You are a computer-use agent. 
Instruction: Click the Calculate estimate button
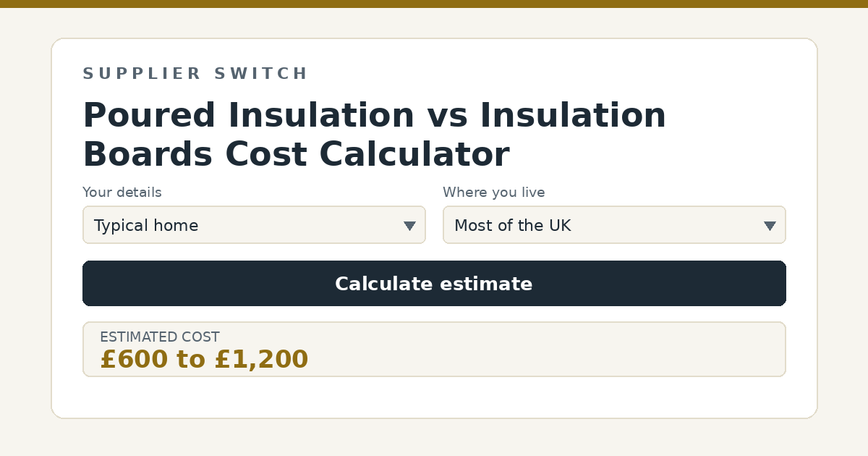434,283
